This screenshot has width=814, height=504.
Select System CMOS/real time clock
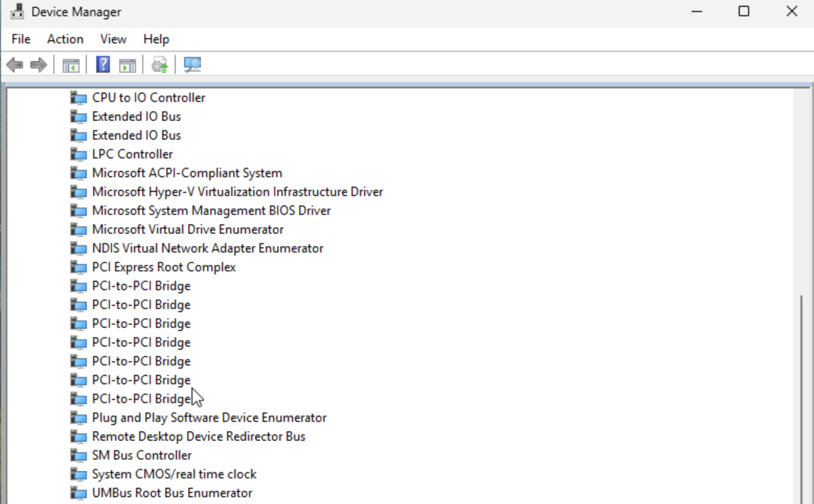[174, 474]
